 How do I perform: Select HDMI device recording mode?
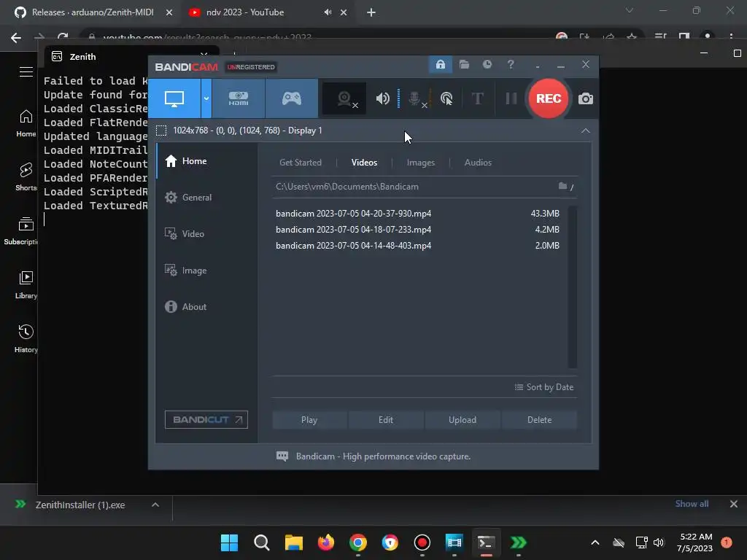(x=239, y=98)
